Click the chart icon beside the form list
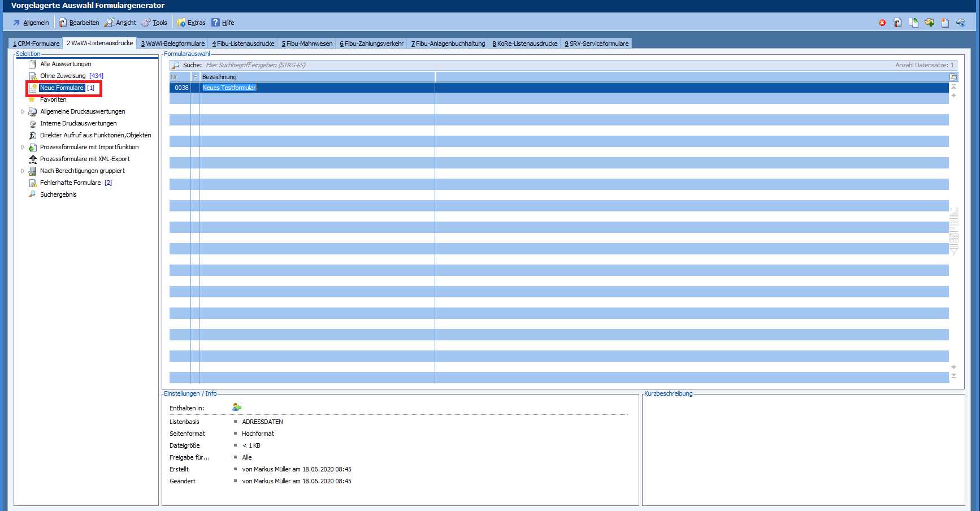Viewport: 980px width, 511px height. click(954, 213)
